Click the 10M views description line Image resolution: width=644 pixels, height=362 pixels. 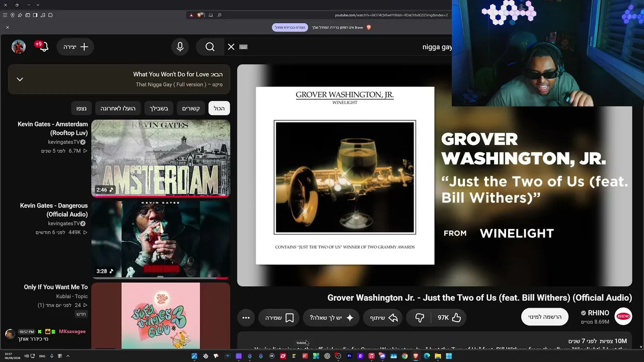[x=598, y=341]
